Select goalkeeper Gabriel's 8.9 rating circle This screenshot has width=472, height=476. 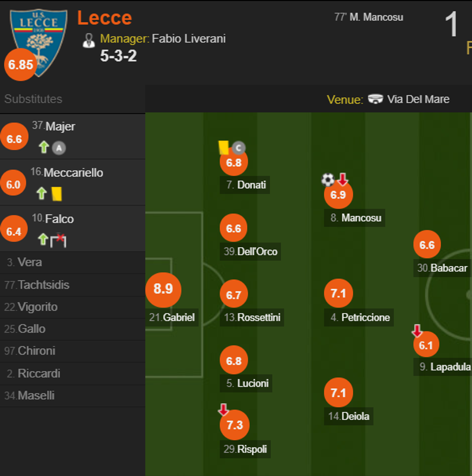[163, 289]
